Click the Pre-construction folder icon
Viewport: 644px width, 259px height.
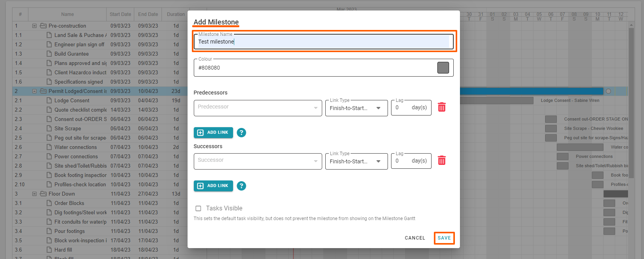(43, 26)
